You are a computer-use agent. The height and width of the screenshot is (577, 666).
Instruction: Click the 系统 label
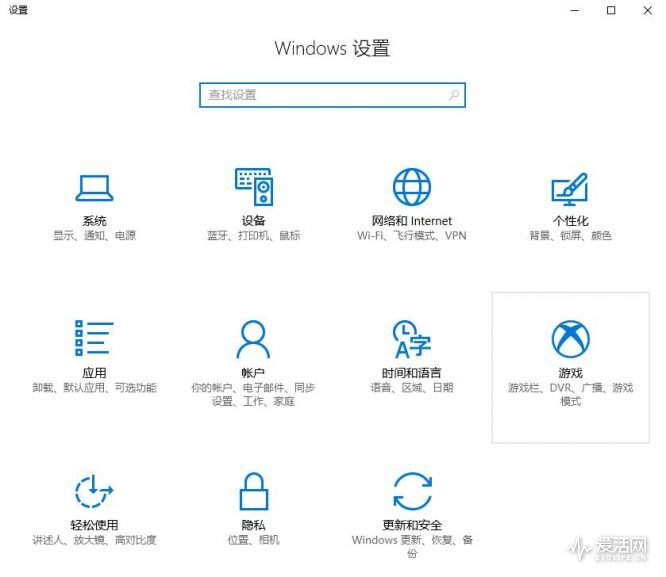point(94,221)
